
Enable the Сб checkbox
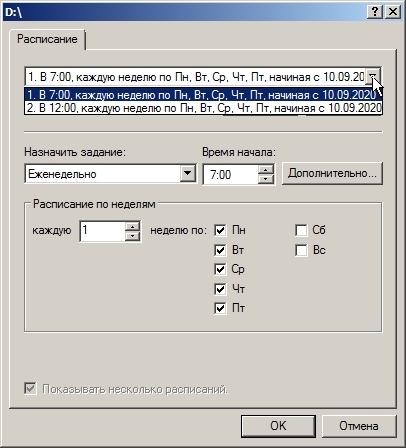point(301,230)
